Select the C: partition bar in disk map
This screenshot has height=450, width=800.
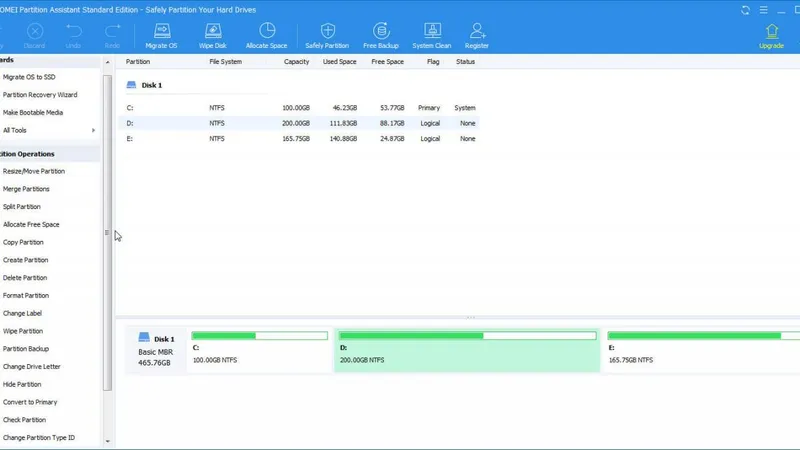(x=259, y=350)
